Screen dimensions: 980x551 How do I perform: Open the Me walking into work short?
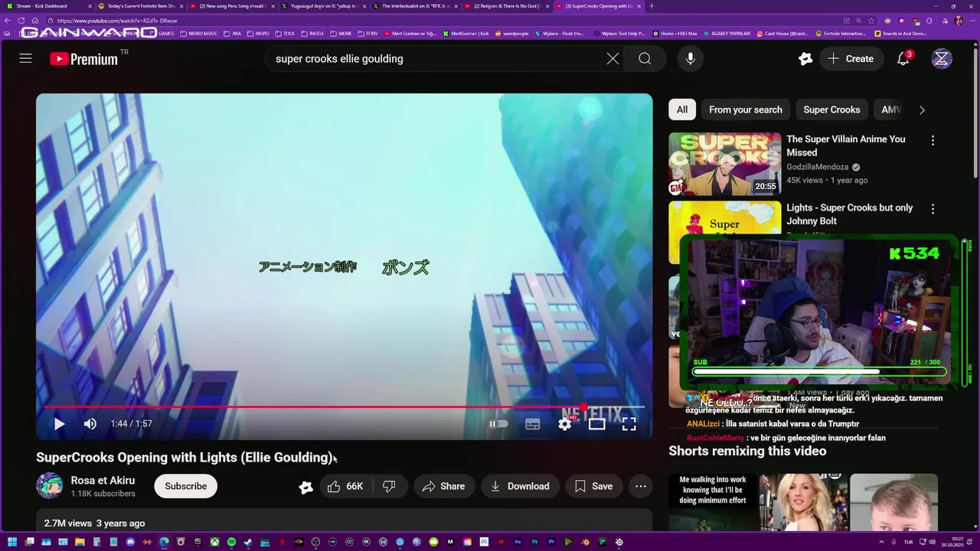tap(712, 503)
